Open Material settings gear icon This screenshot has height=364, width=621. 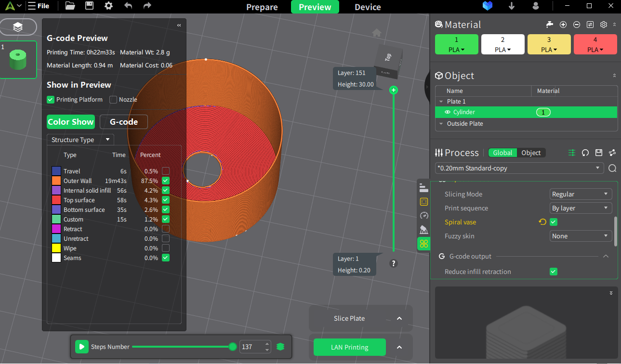603,25
